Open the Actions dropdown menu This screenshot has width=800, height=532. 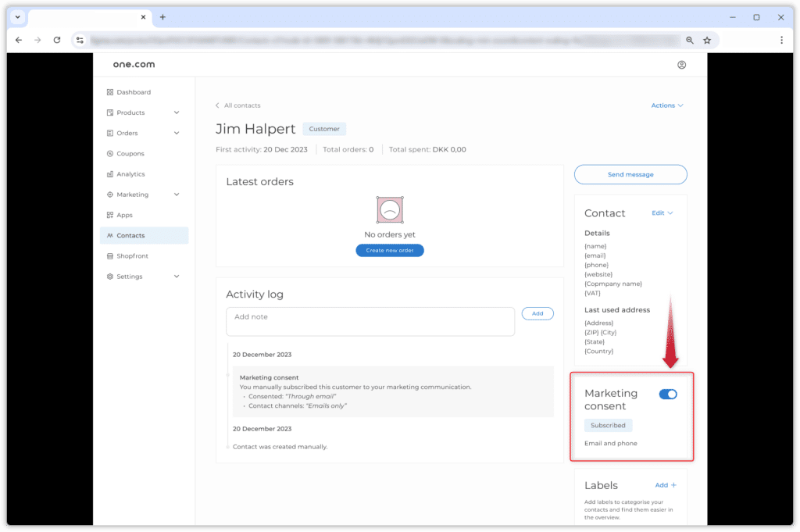[x=667, y=105]
